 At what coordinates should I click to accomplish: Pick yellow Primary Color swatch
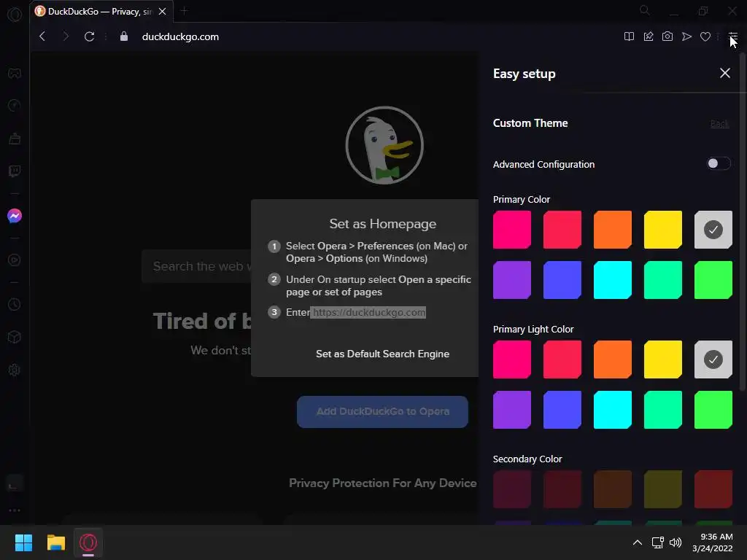click(x=662, y=230)
